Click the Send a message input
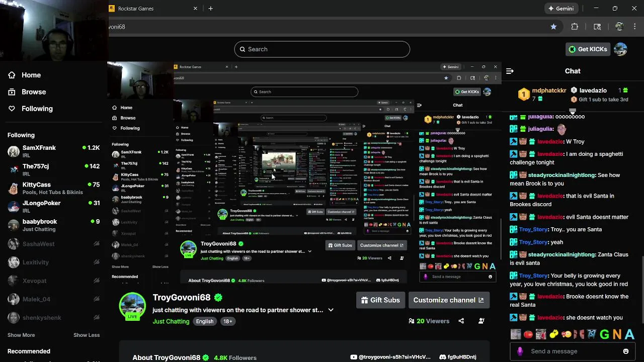 (x=573, y=351)
